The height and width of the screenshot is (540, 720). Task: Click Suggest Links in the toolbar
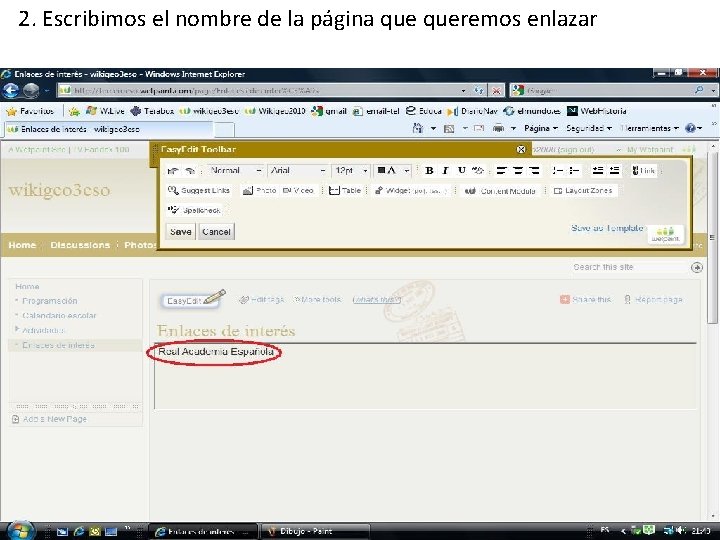tap(198, 190)
